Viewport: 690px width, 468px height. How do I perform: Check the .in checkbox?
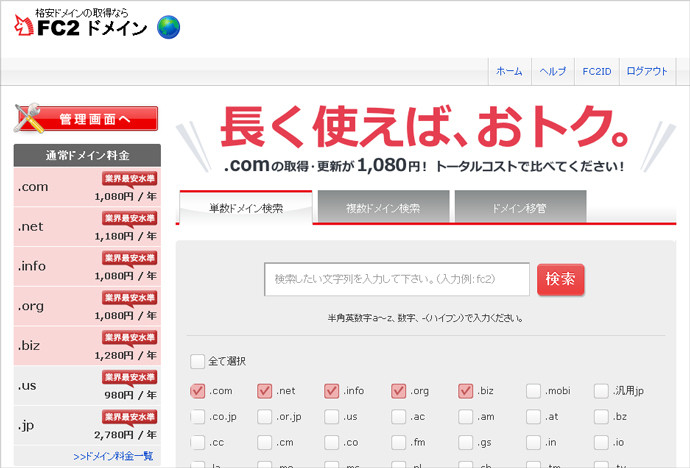point(533,442)
